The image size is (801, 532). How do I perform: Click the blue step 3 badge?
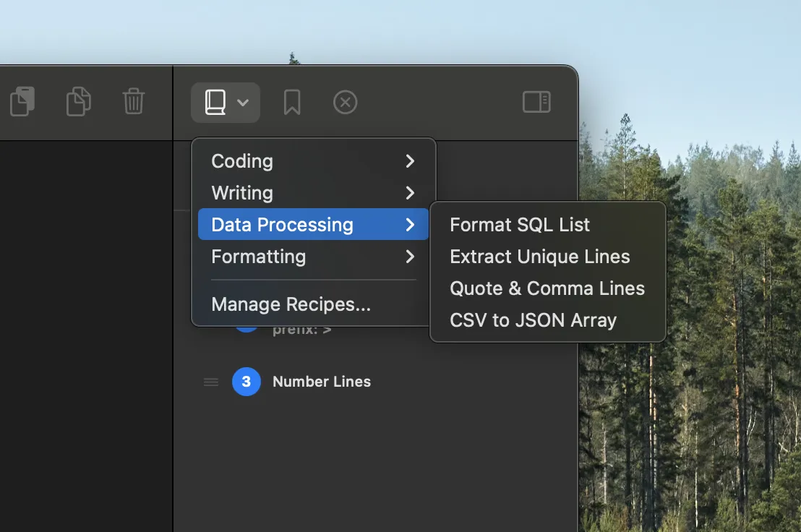pyautogui.click(x=246, y=382)
